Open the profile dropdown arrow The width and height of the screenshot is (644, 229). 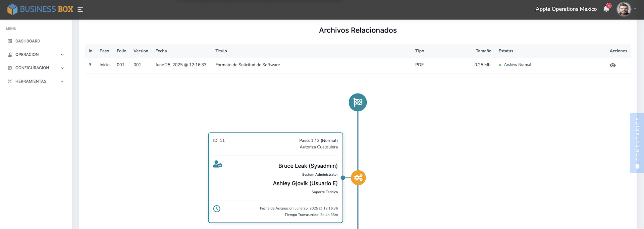635,9
